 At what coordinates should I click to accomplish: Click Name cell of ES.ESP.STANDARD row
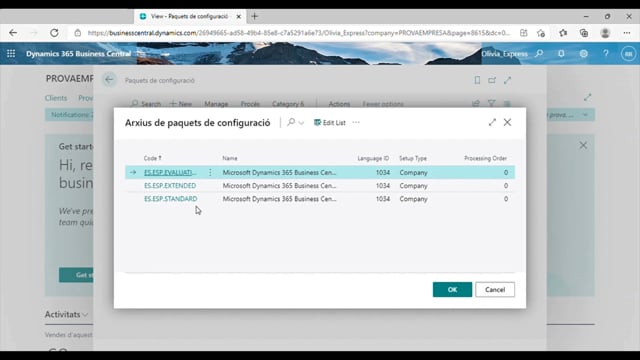(280, 198)
